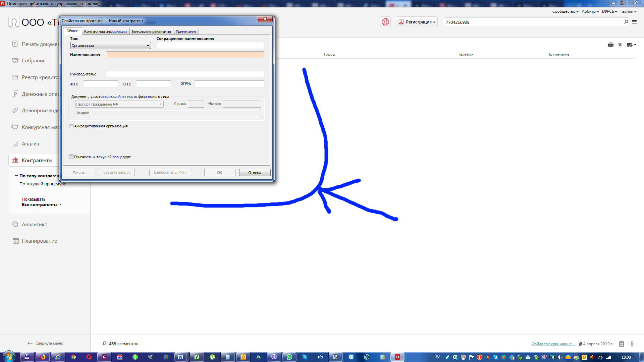The height and width of the screenshot is (362, 644).
Task: Check Привязать к текущей процедуре checkbox
Action: point(71,157)
